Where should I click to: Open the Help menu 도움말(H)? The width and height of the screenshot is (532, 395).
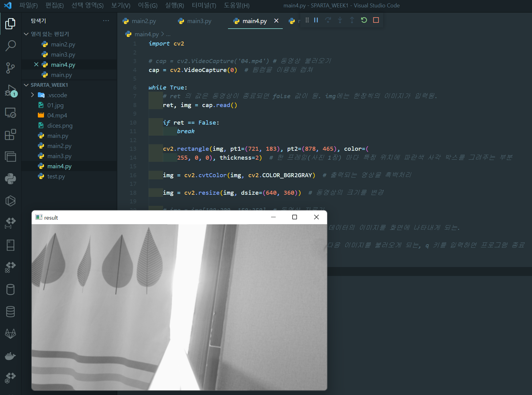(x=236, y=5)
